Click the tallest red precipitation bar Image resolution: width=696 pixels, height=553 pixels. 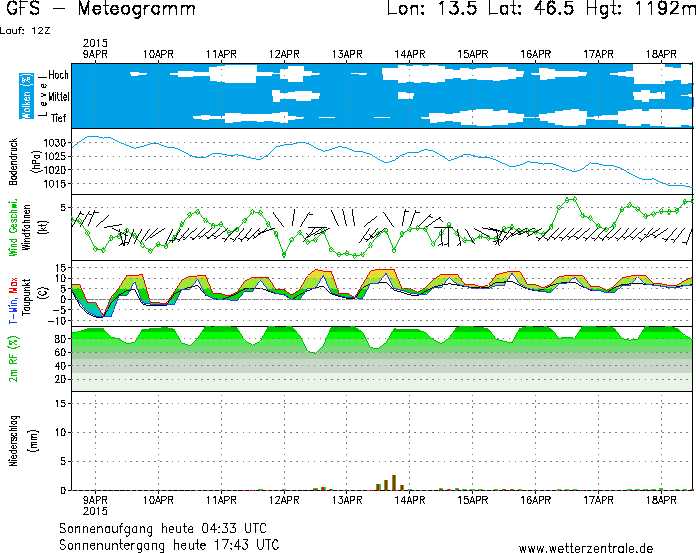click(393, 482)
